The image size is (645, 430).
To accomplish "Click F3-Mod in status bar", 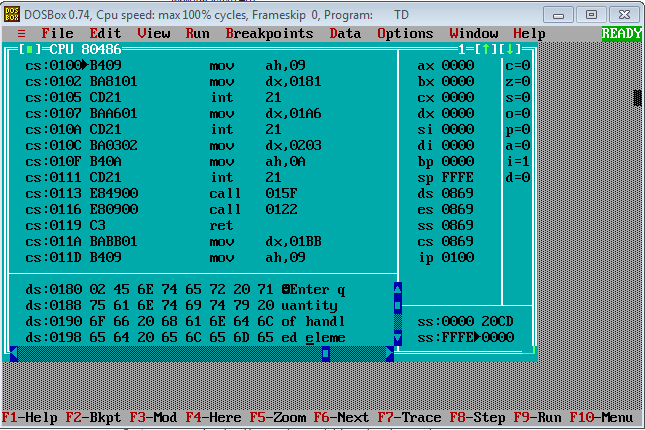I will (x=153, y=418).
